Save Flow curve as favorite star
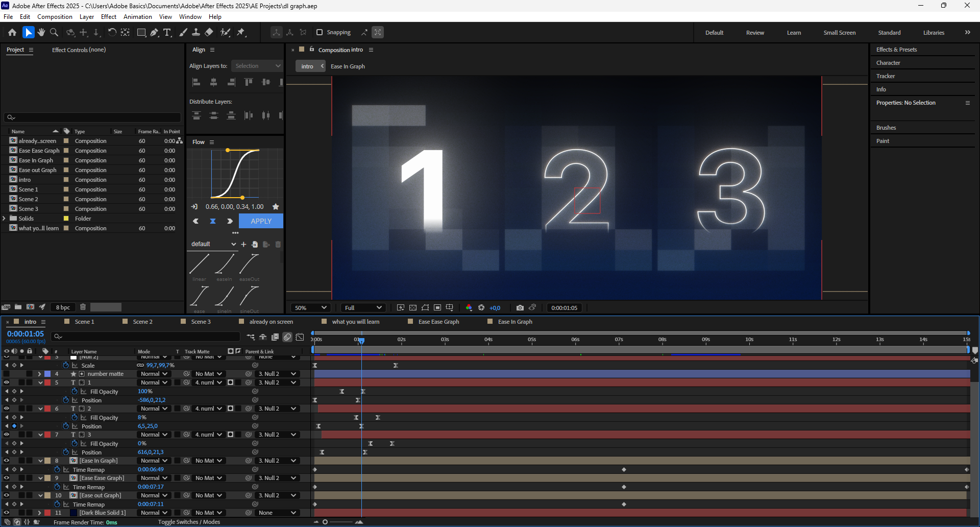This screenshot has height=527, width=980. (x=276, y=207)
